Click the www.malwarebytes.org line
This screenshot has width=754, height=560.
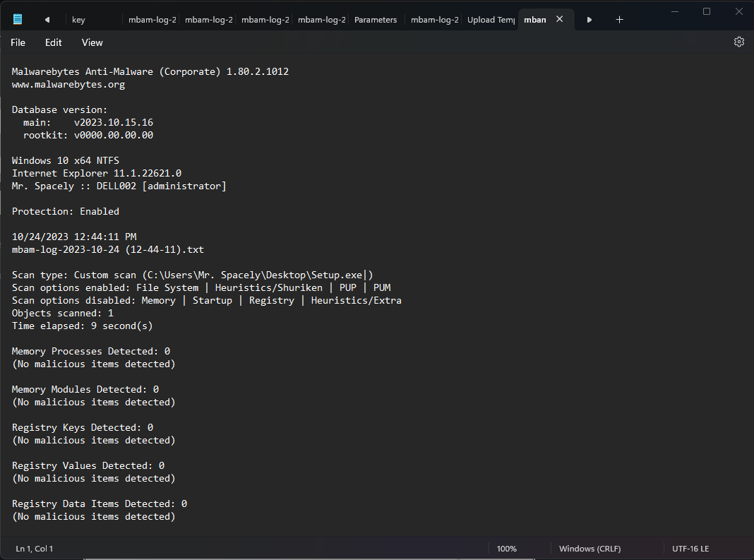pyautogui.click(x=68, y=85)
